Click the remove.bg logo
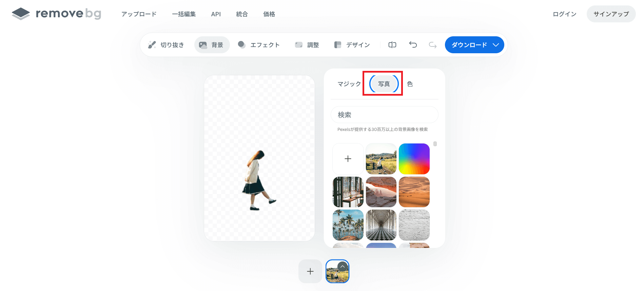644x291 pixels. [56, 14]
